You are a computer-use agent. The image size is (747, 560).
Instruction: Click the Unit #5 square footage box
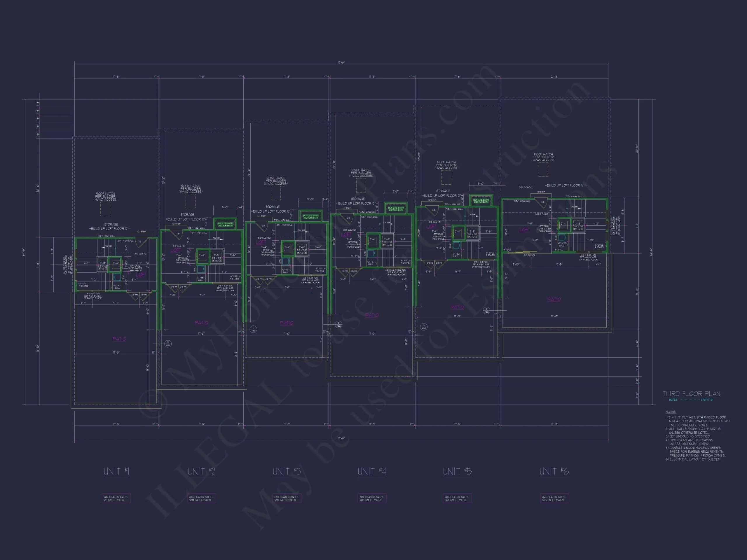(x=457, y=498)
